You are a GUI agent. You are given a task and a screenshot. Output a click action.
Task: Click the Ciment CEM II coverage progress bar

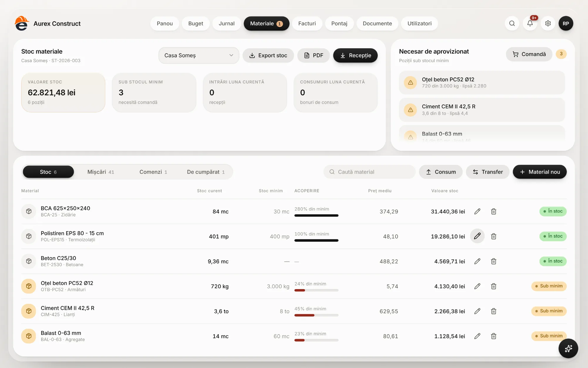point(316,315)
